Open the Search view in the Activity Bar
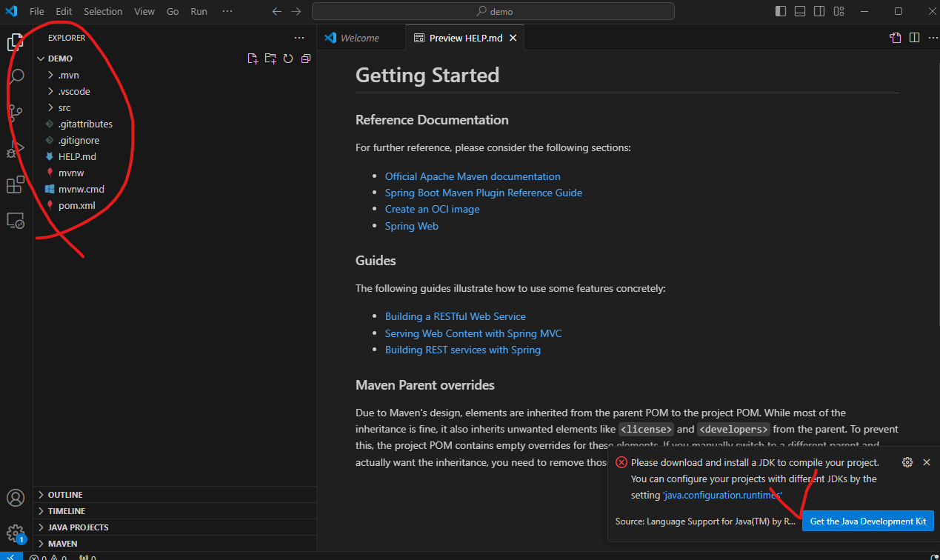The height and width of the screenshot is (560, 940). (16, 75)
